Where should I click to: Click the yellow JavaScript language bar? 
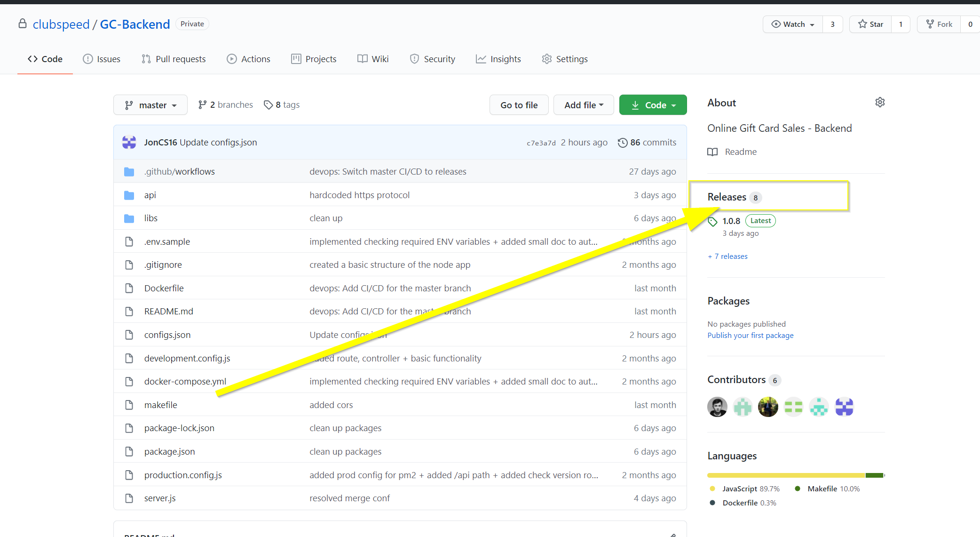click(786, 475)
